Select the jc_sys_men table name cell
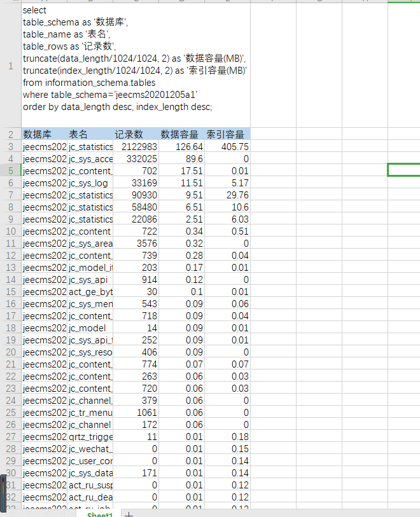This screenshot has height=517, width=420. (90, 303)
